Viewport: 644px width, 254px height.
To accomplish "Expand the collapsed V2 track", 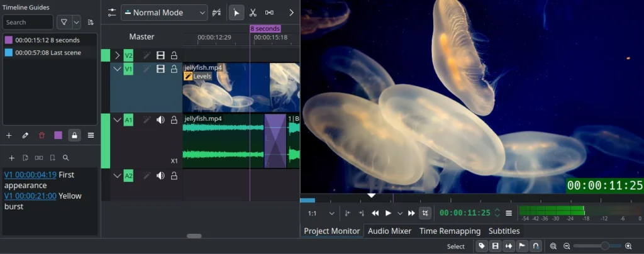I will coord(117,55).
